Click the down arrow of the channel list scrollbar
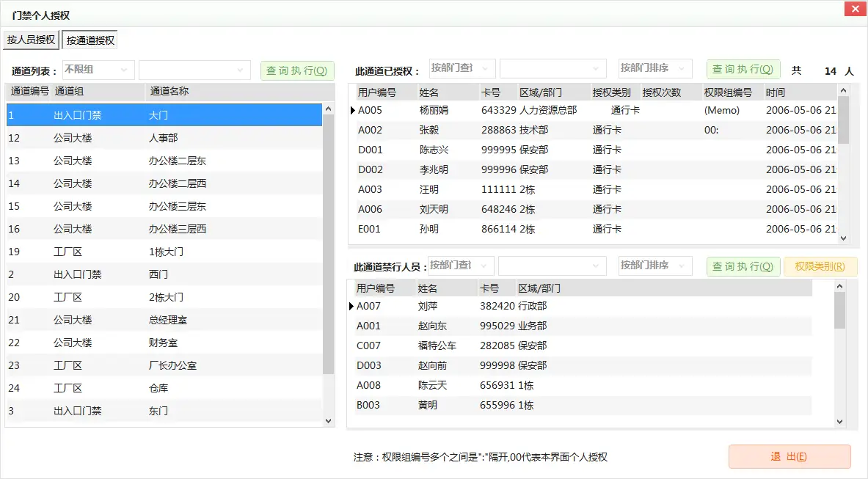 click(x=329, y=420)
